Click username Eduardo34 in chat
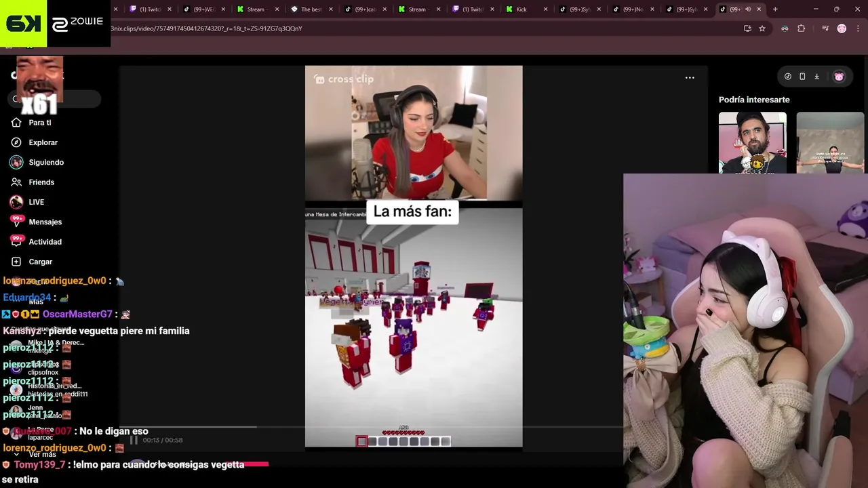This screenshot has width=868, height=488. (x=27, y=298)
